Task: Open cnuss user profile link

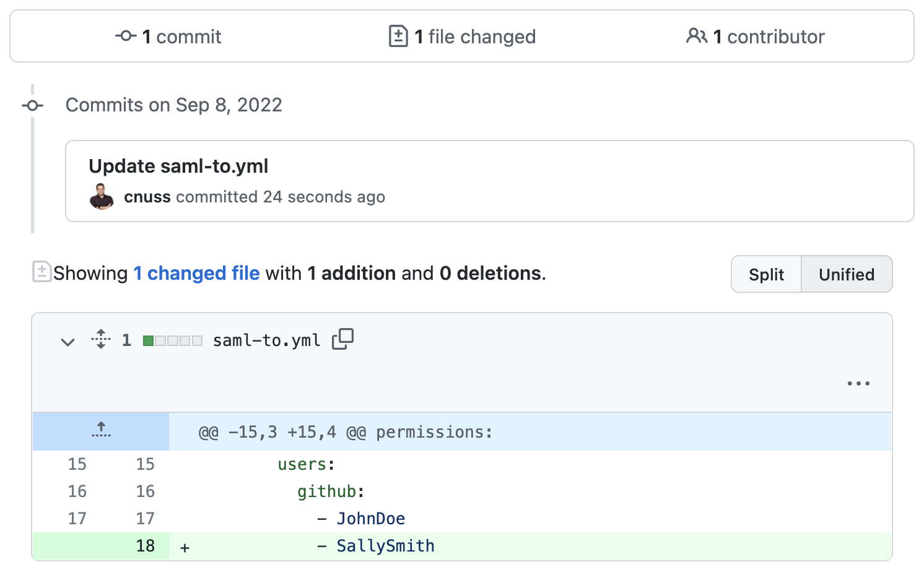Action: 147,197
